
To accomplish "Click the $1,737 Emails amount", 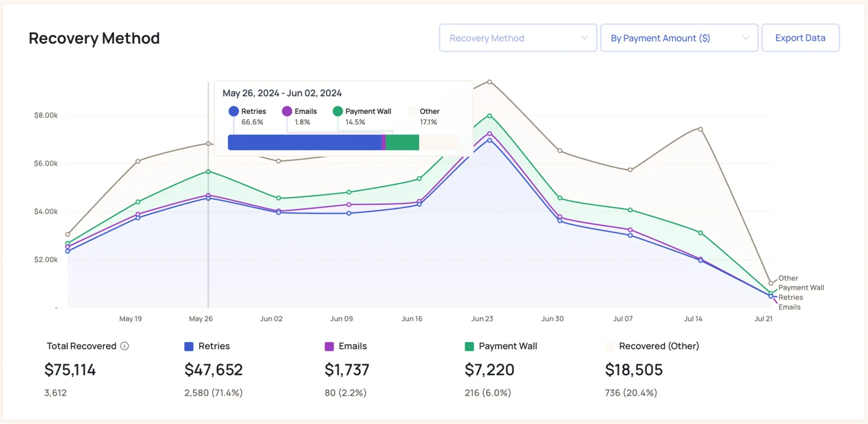I will (347, 370).
